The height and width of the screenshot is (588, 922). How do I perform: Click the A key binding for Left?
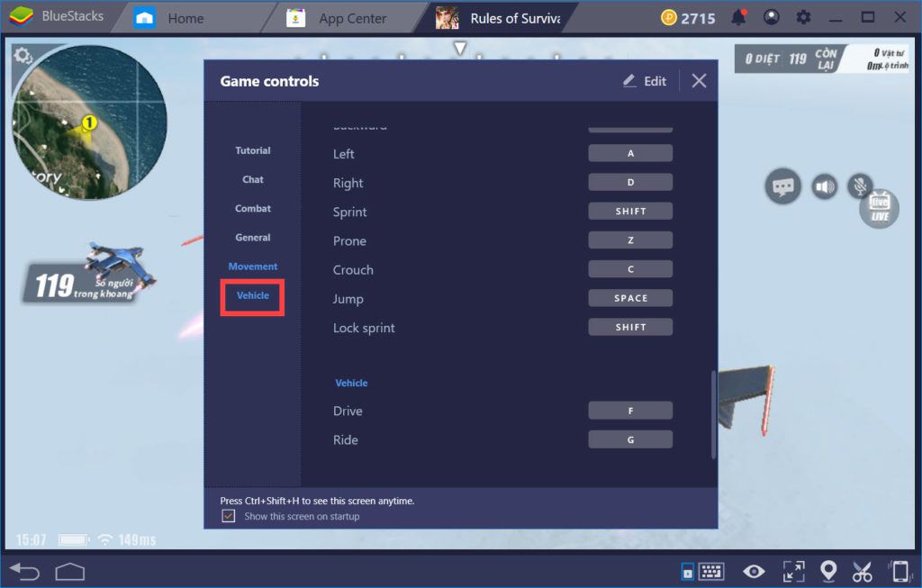(x=630, y=153)
